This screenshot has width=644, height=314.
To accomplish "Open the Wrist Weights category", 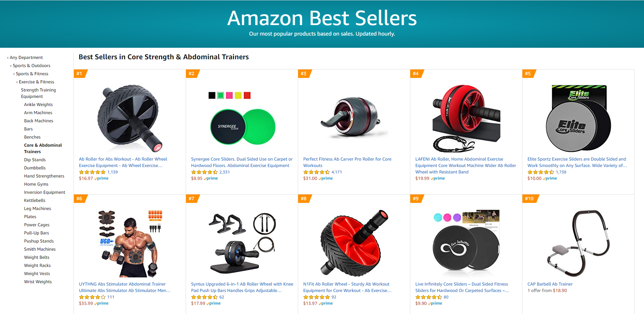I will [x=38, y=282].
